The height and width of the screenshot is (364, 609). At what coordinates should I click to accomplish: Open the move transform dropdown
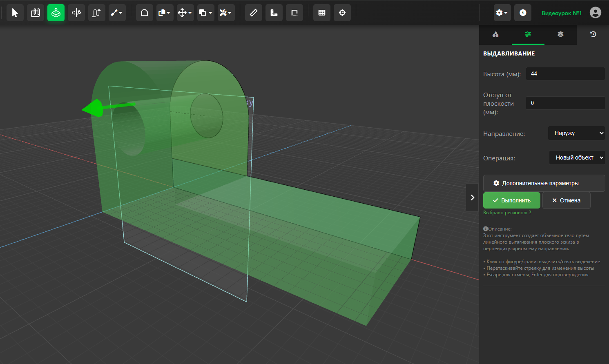pyautogui.click(x=185, y=13)
